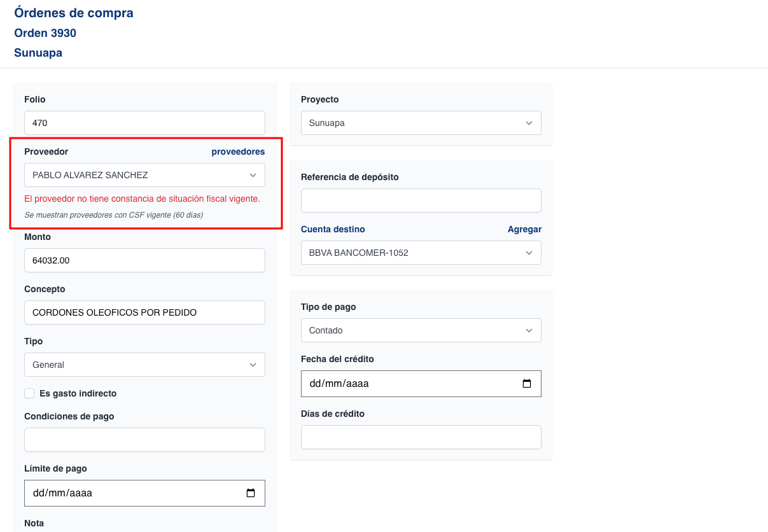The image size is (768, 532).
Task: Go to Órdenes de compra heading link
Action: click(74, 13)
